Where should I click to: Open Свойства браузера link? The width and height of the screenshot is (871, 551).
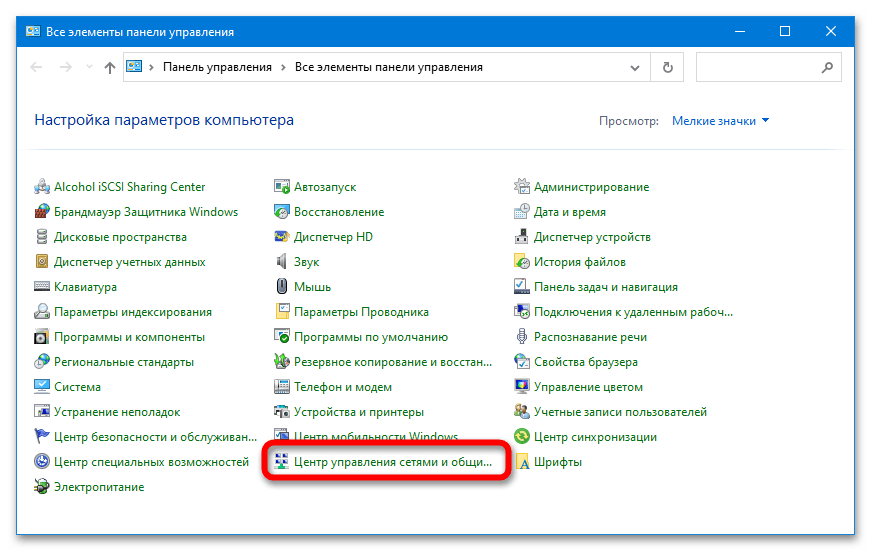pyautogui.click(x=585, y=362)
